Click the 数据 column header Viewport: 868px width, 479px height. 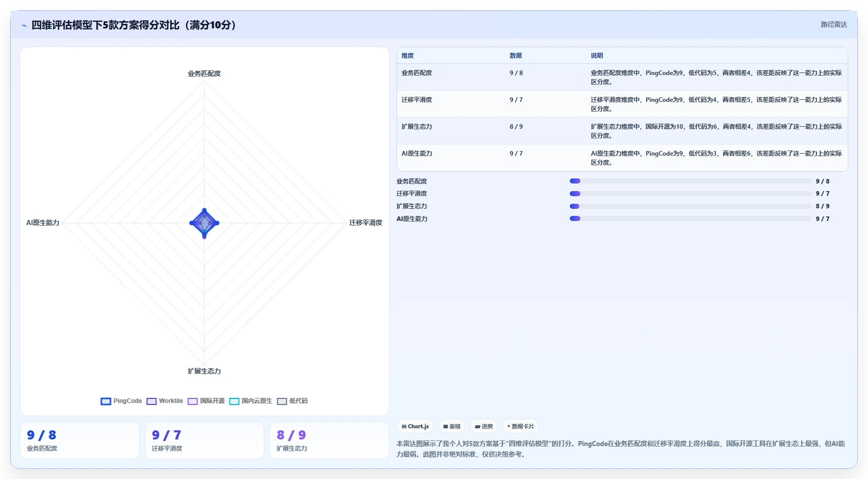pyautogui.click(x=516, y=56)
